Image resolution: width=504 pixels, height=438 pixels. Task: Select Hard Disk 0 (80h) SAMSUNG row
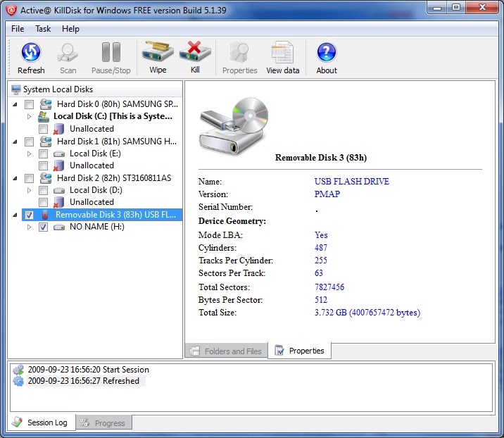[x=118, y=104]
